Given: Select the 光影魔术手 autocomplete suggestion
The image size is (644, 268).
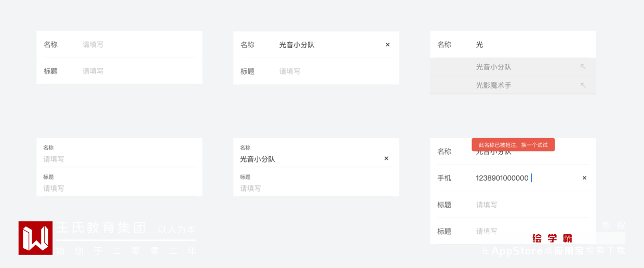Looking at the screenshot, I should [x=493, y=85].
